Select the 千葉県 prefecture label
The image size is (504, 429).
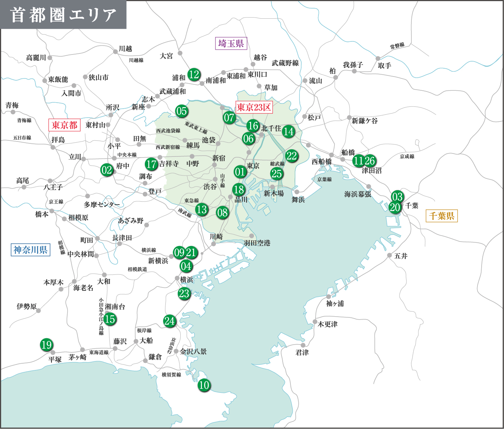click(442, 216)
